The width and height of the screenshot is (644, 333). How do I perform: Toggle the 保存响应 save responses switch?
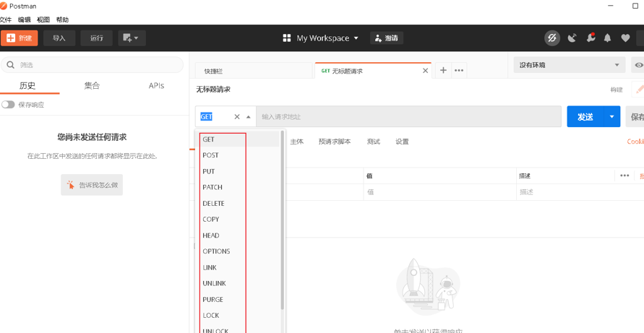pos(8,105)
